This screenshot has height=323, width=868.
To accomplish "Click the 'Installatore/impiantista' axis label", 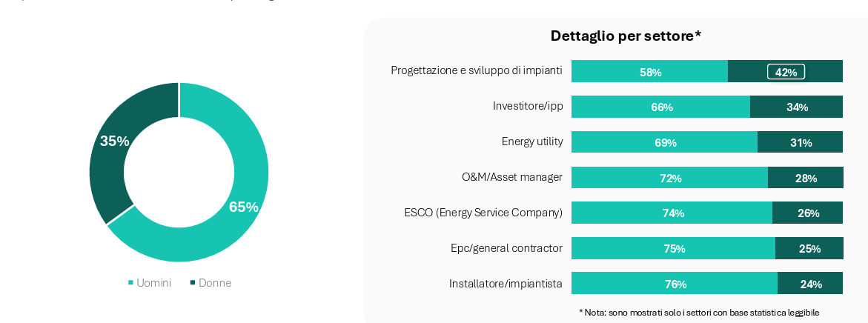I will click(x=506, y=284).
